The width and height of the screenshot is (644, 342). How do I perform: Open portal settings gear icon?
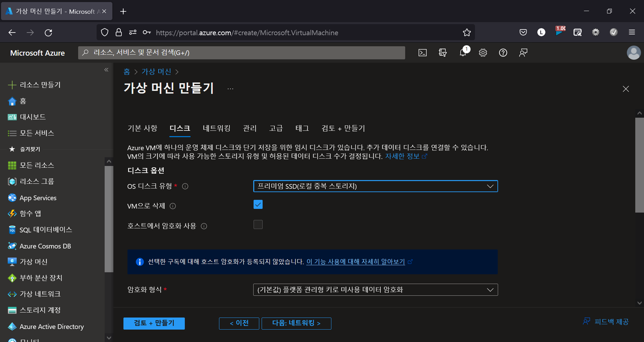(483, 53)
